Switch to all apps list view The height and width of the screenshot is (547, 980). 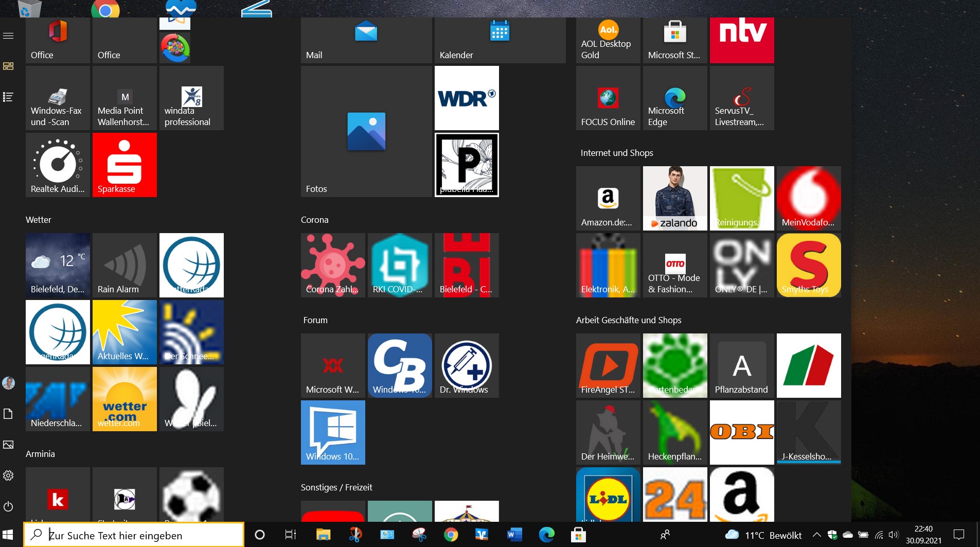8,97
